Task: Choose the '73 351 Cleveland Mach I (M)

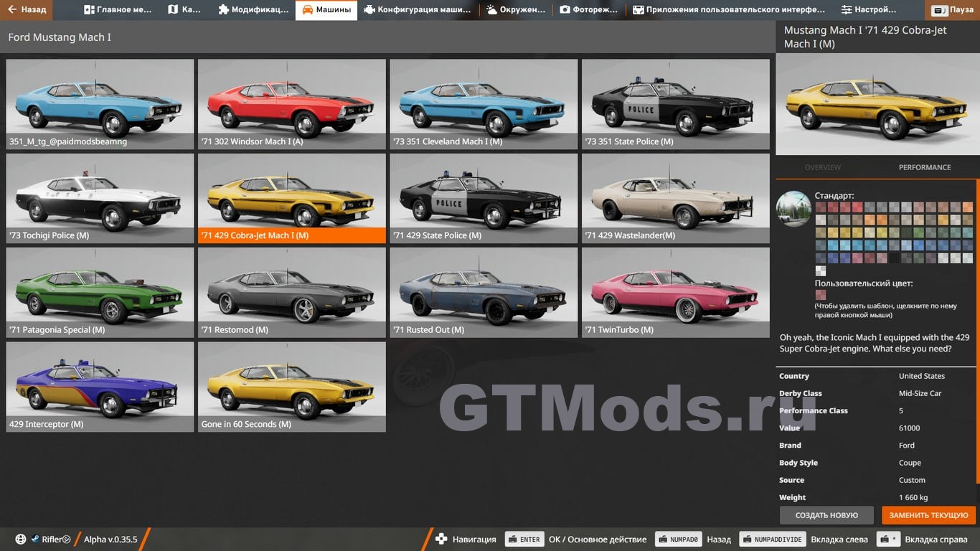Action: tap(484, 104)
